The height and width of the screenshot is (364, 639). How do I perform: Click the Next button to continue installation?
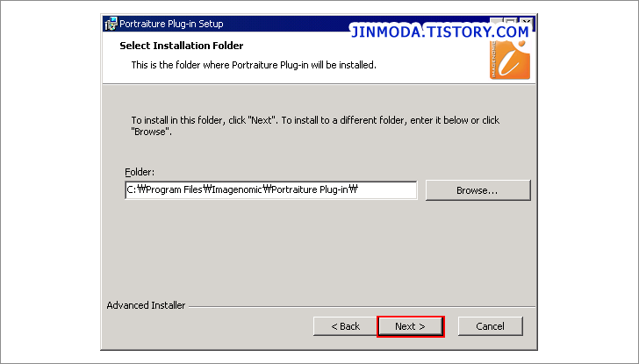pos(411,326)
